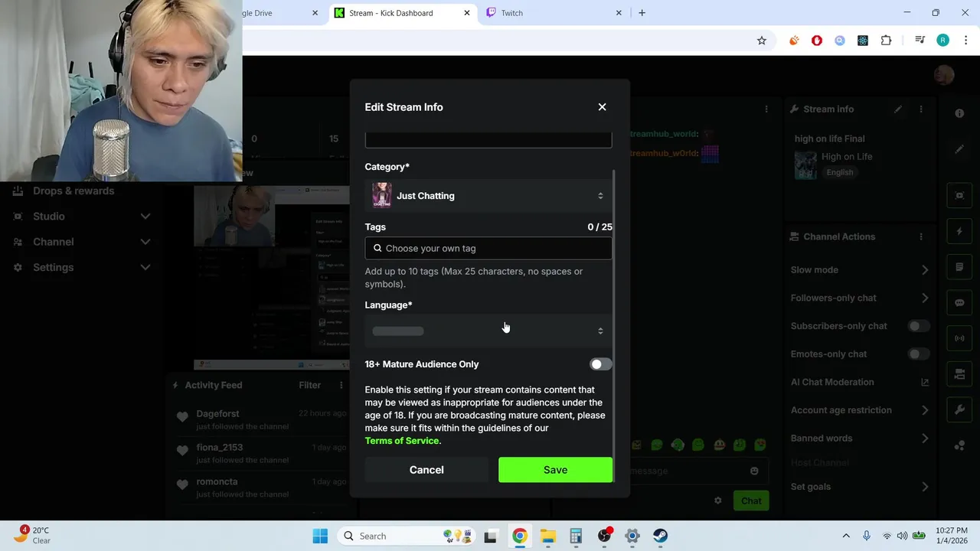Open chat panel three-dot menu
Screen dimensions: 980x551
(766, 109)
